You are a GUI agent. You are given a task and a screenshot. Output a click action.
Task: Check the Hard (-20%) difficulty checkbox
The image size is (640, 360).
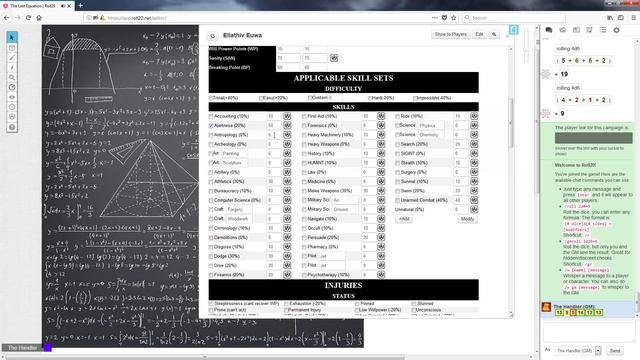[x=370, y=98]
